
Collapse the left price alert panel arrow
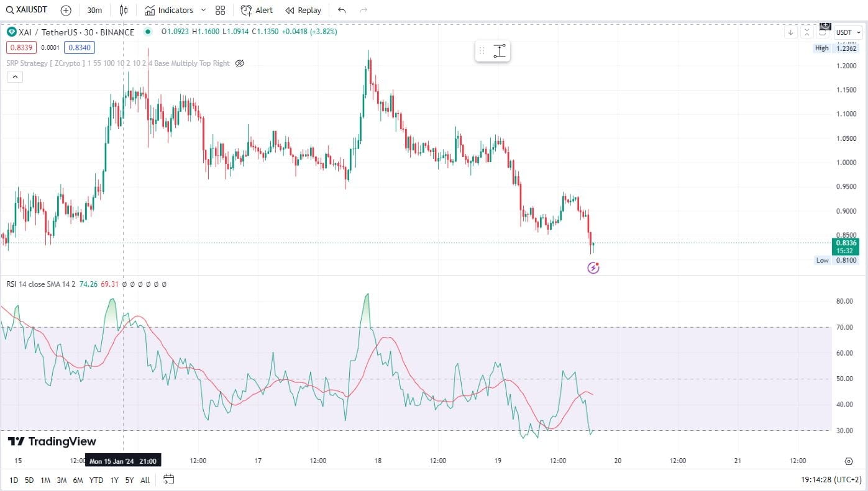tap(14, 76)
